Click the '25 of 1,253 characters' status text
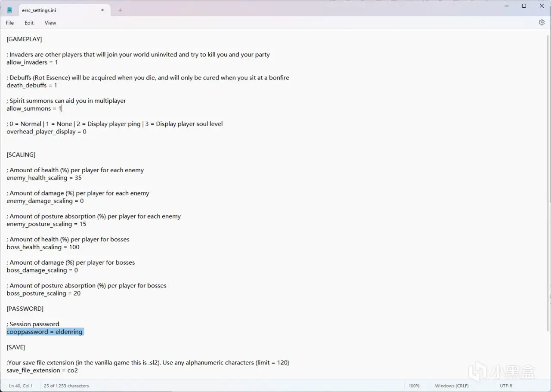 click(x=66, y=386)
